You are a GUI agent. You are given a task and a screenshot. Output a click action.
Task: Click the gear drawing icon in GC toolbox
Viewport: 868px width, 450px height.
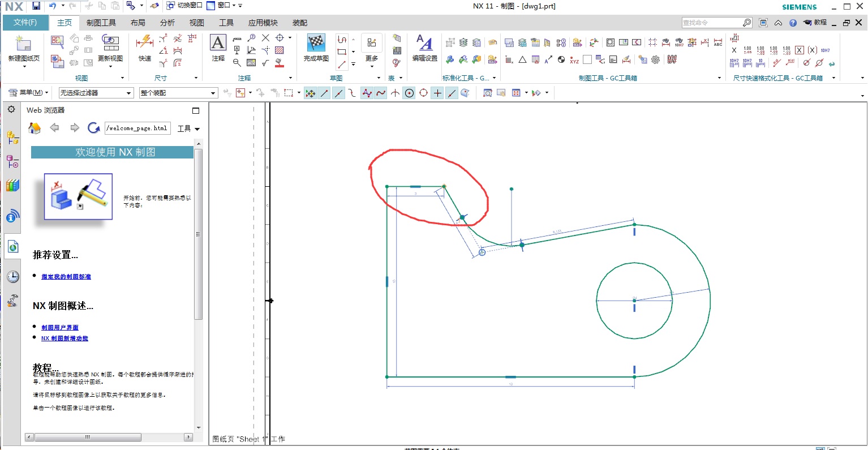[x=656, y=59]
